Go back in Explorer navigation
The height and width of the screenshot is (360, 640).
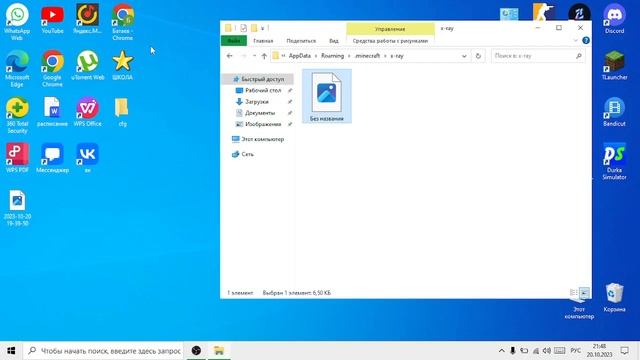coord(229,56)
